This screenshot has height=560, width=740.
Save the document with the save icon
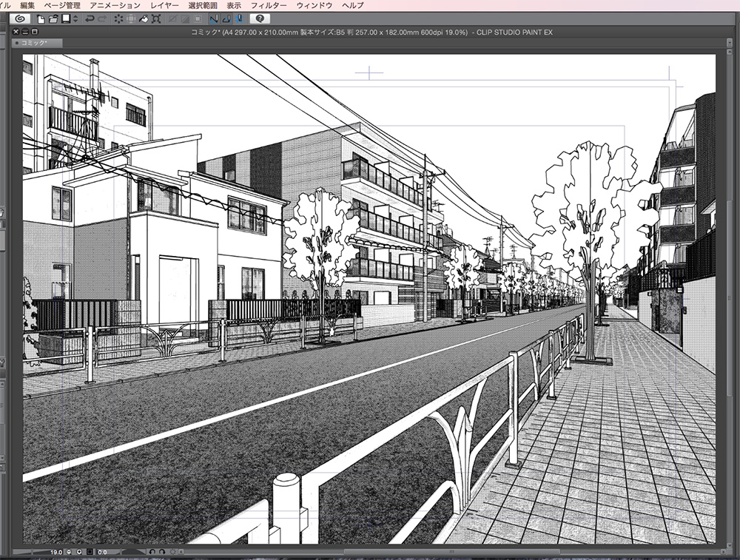67,20
